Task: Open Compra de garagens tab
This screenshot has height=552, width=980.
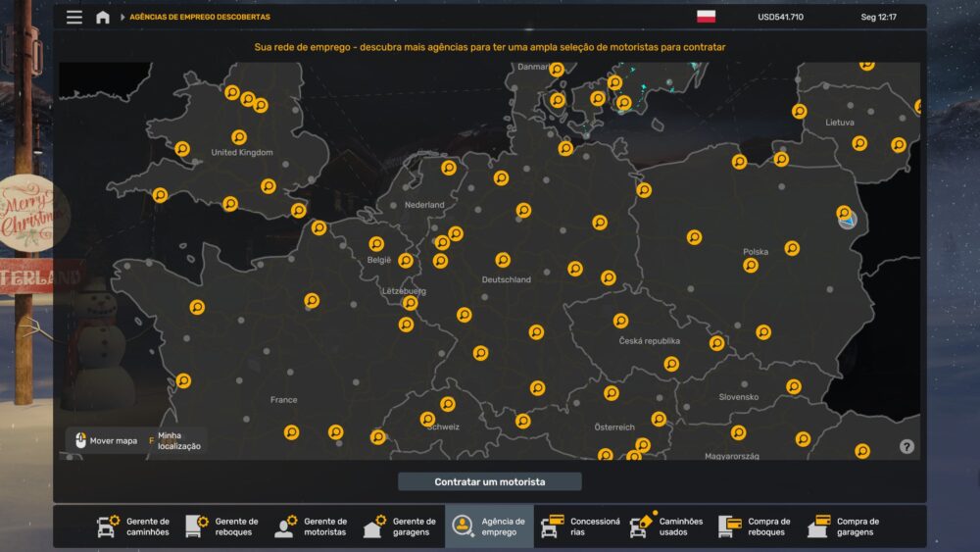Action: click(x=845, y=527)
